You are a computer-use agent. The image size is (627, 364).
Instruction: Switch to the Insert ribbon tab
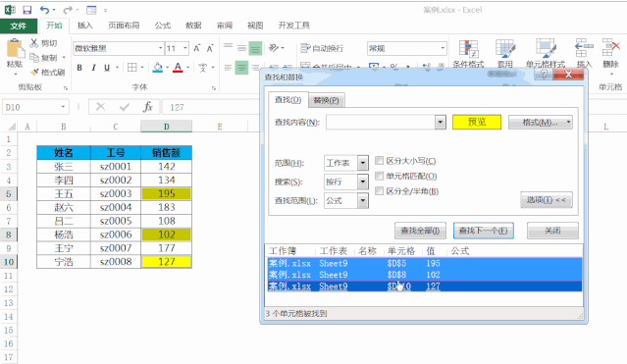pyautogui.click(x=84, y=26)
